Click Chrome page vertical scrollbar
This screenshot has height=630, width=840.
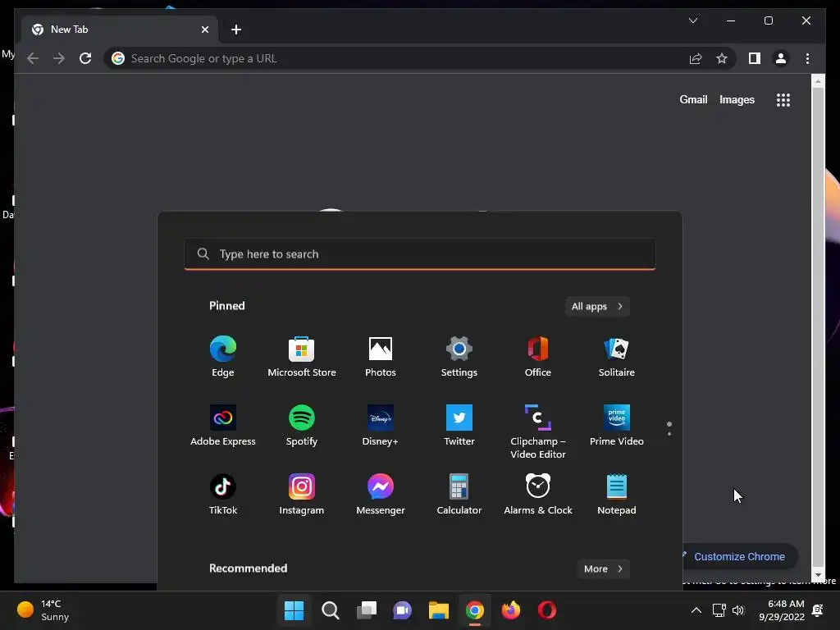pyautogui.click(x=818, y=326)
